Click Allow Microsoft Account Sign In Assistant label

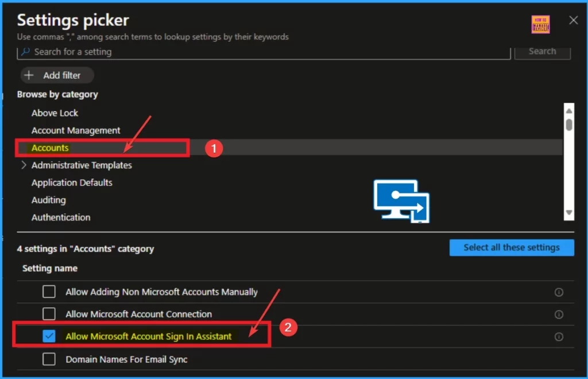click(x=149, y=337)
